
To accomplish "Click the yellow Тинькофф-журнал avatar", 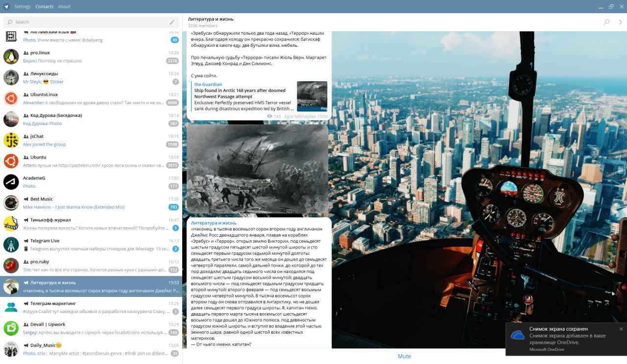I will coord(11,224).
